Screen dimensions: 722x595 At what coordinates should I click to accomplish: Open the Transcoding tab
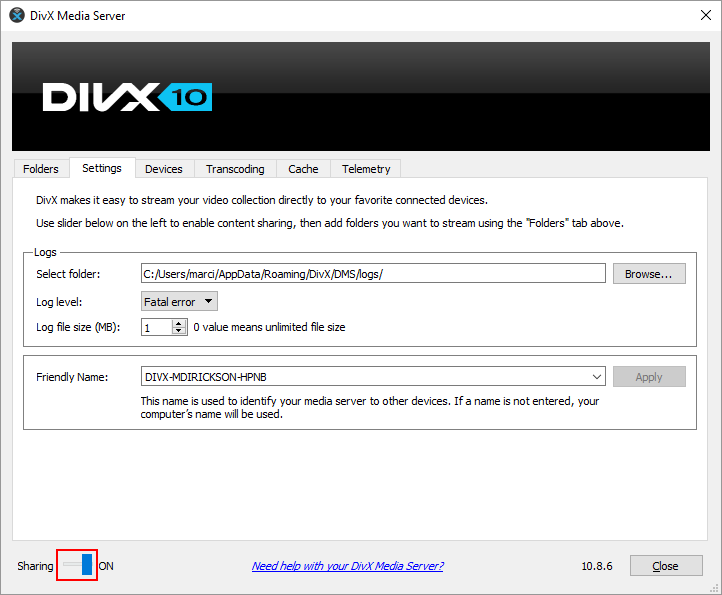[235, 169]
